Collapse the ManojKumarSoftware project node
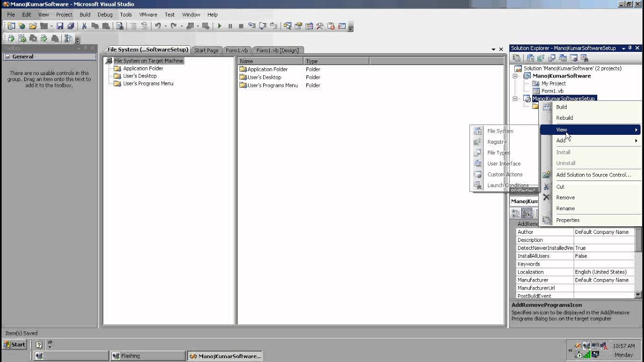Image resolution: width=644 pixels, height=362 pixels. pos(515,76)
